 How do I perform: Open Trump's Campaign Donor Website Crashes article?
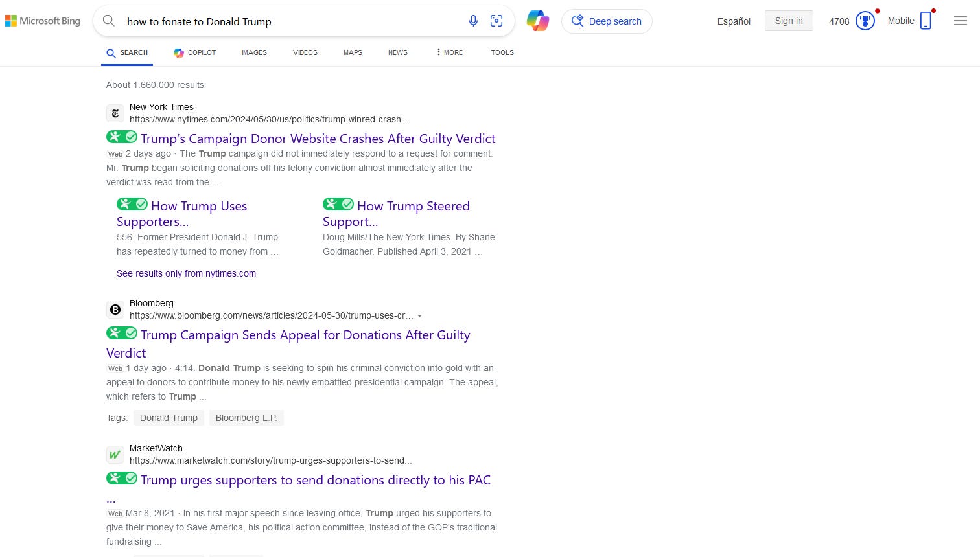click(x=318, y=139)
